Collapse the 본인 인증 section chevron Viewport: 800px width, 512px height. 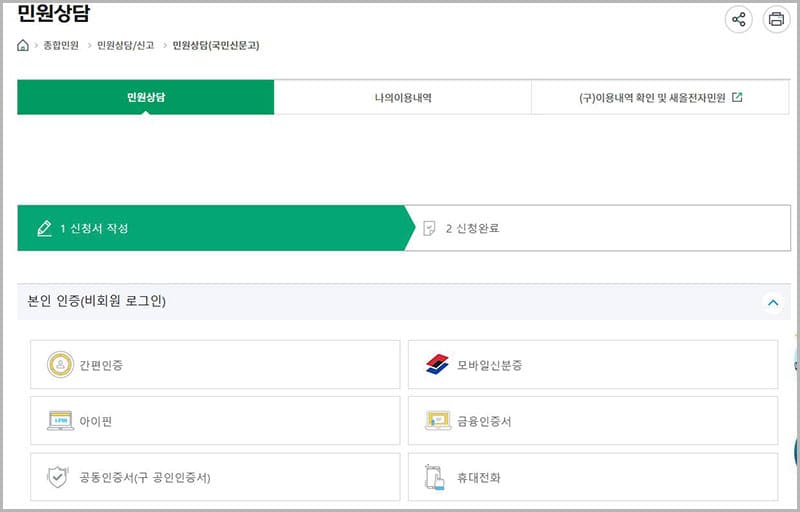coord(771,301)
